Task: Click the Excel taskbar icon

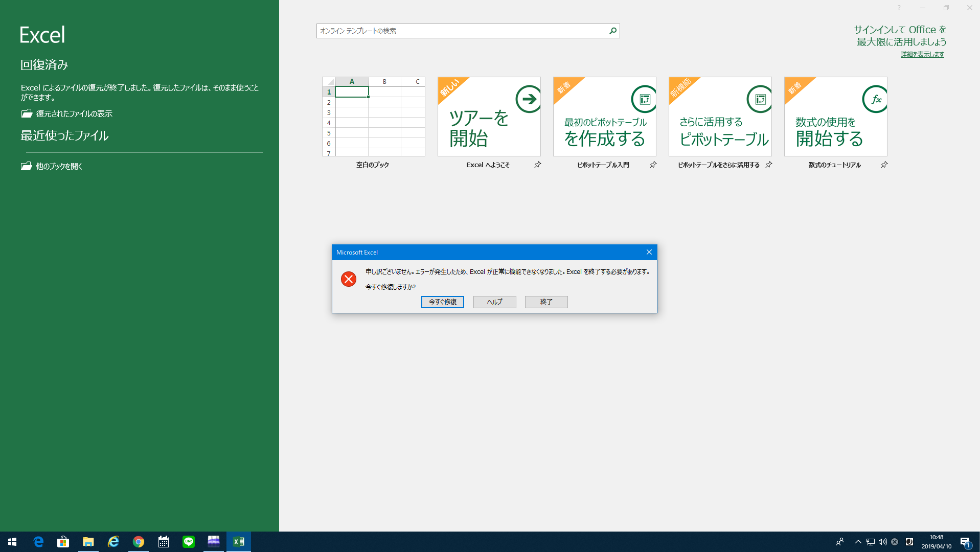Action: (x=238, y=542)
